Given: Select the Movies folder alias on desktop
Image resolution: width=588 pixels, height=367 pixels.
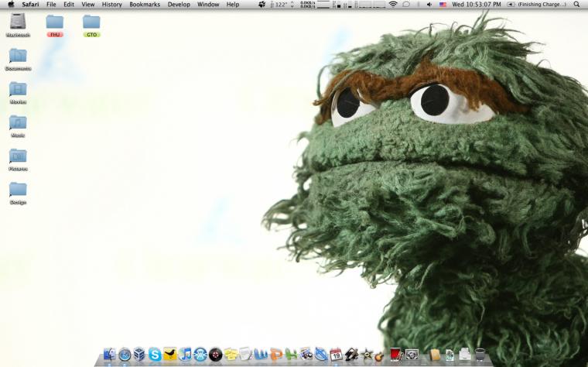Looking at the screenshot, I should (x=18, y=93).
